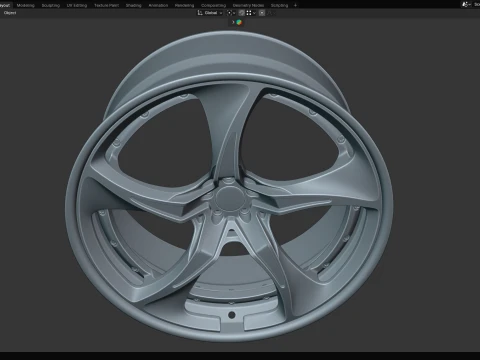Toggle snapping magnet icon
The height and width of the screenshot is (360, 480).
[242, 13]
